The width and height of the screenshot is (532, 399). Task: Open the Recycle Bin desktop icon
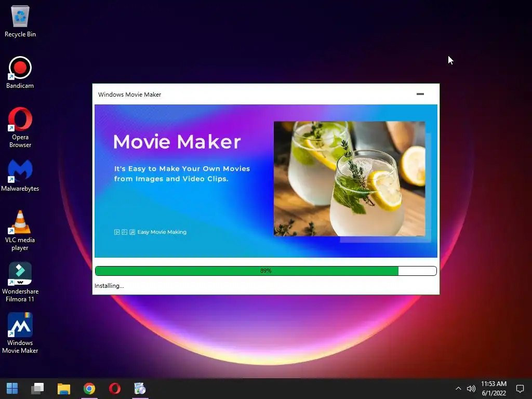click(20, 21)
